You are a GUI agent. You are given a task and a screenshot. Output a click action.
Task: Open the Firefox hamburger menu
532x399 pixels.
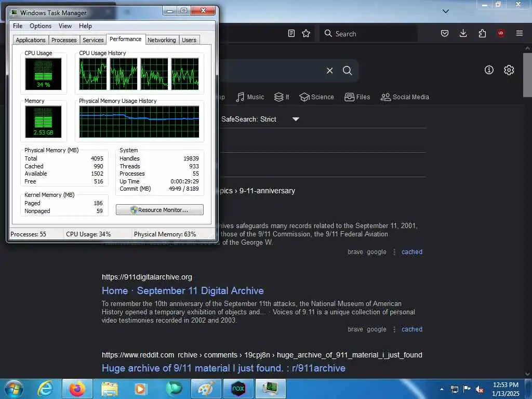[x=520, y=33]
